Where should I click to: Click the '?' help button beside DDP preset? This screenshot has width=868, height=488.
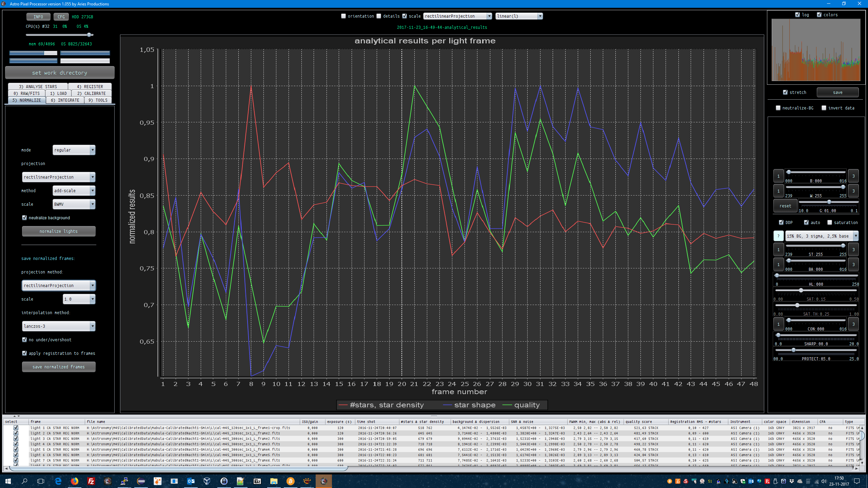[x=778, y=236]
